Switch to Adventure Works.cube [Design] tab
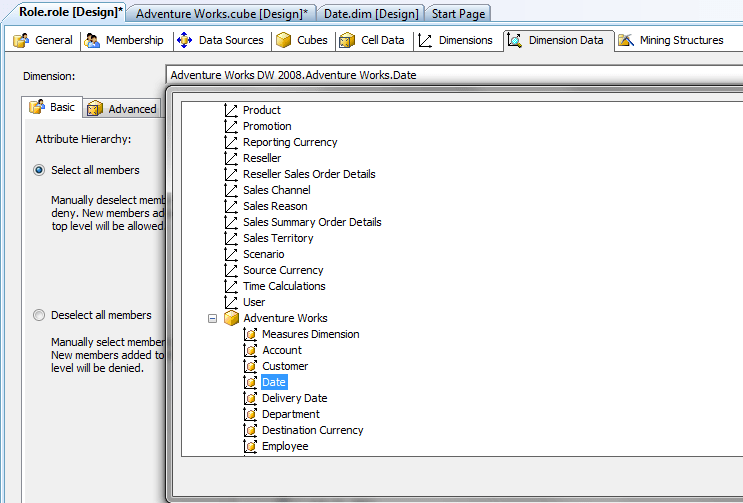This screenshot has width=743, height=503. (x=222, y=14)
